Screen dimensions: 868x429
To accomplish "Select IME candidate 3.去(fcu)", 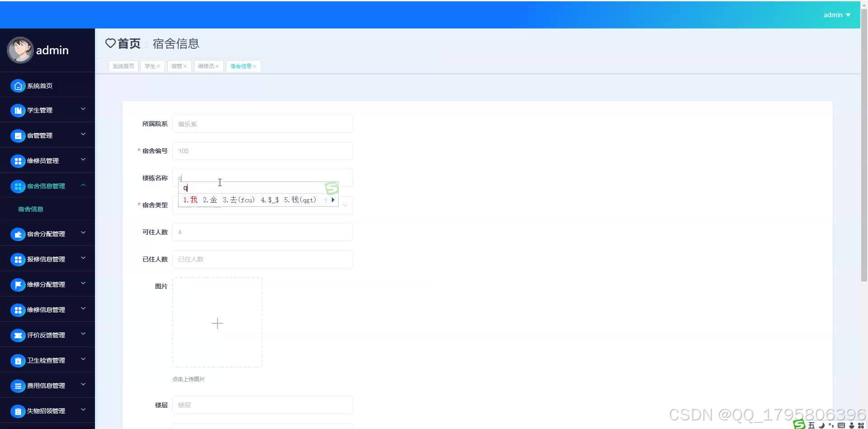I will [x=238, y=200].
